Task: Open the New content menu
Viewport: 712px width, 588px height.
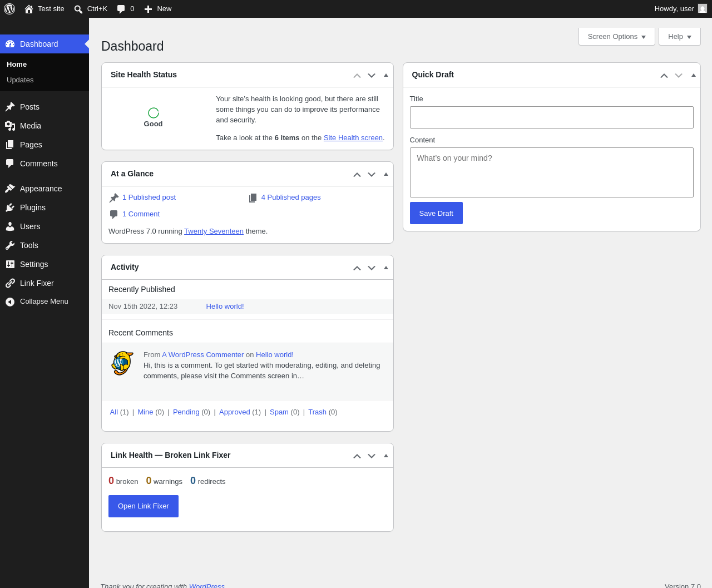Action: click(x=158, y=9)
